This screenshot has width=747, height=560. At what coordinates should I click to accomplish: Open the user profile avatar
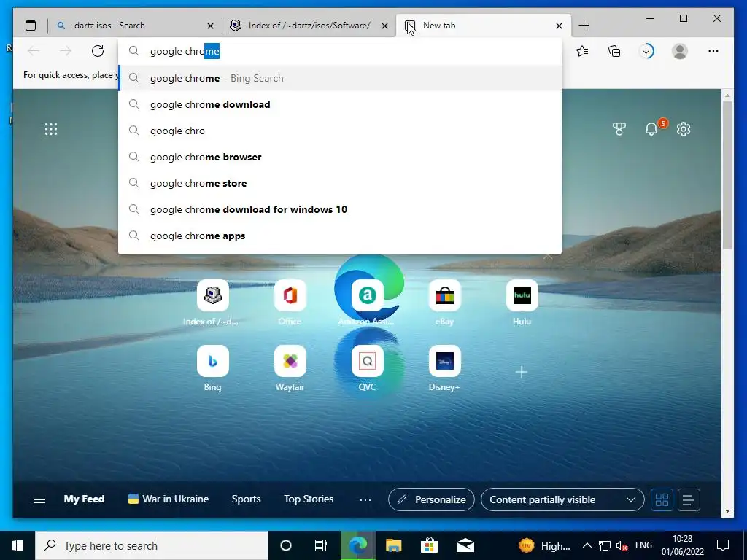680,51
